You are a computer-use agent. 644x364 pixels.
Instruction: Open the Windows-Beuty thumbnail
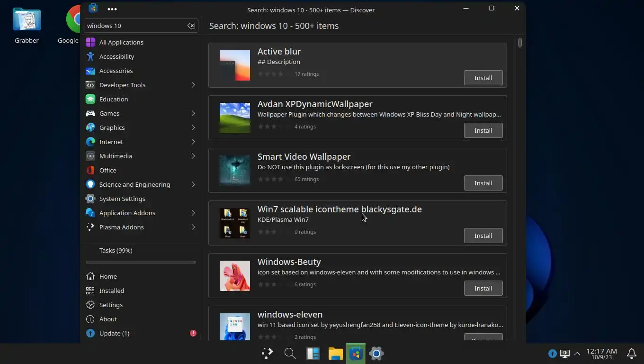pos(235,276)
